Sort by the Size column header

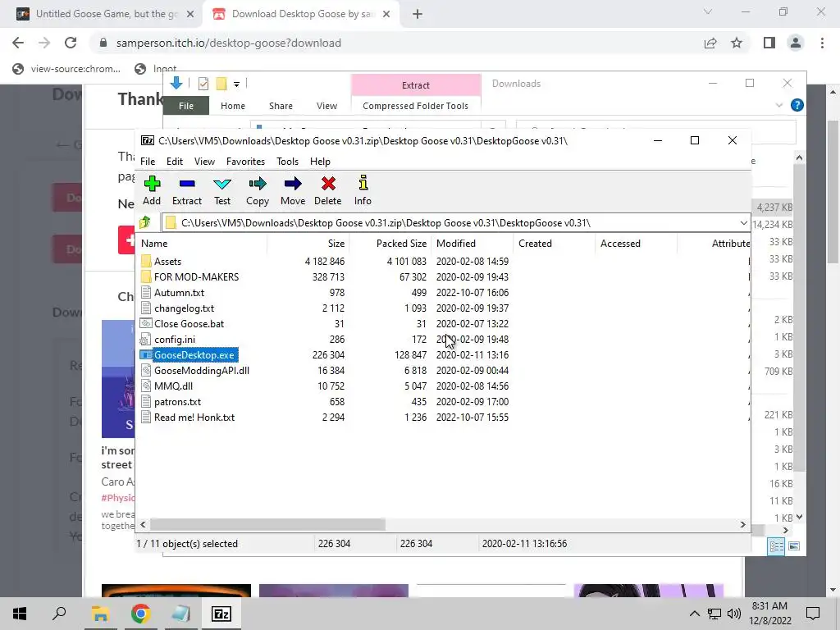pos(308,243)
